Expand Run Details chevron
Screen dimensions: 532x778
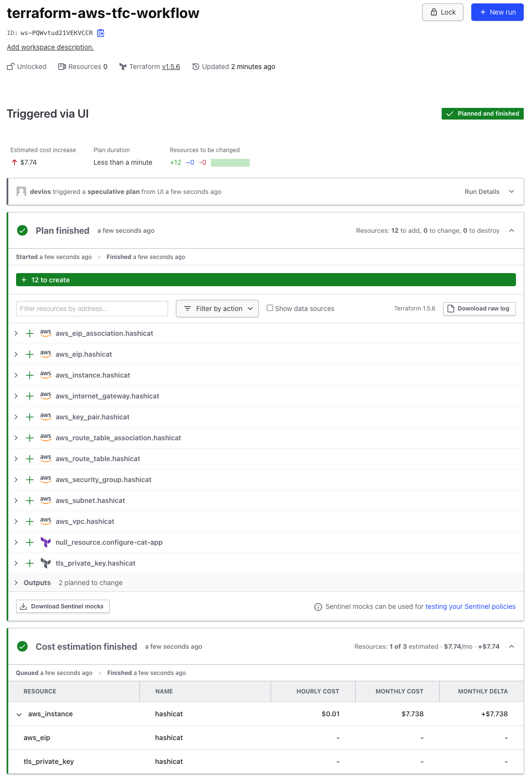[x=512, y=191]
